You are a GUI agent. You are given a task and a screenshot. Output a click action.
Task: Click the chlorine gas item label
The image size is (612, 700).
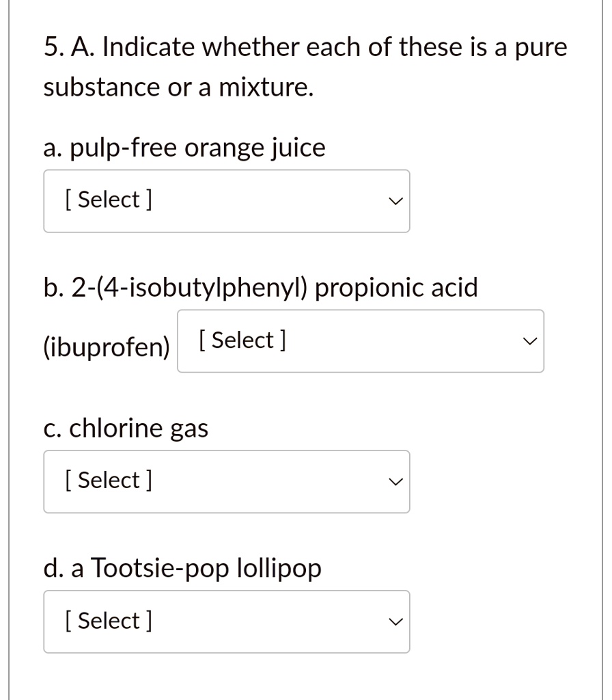pyautogui.click(x=126, y=428)
